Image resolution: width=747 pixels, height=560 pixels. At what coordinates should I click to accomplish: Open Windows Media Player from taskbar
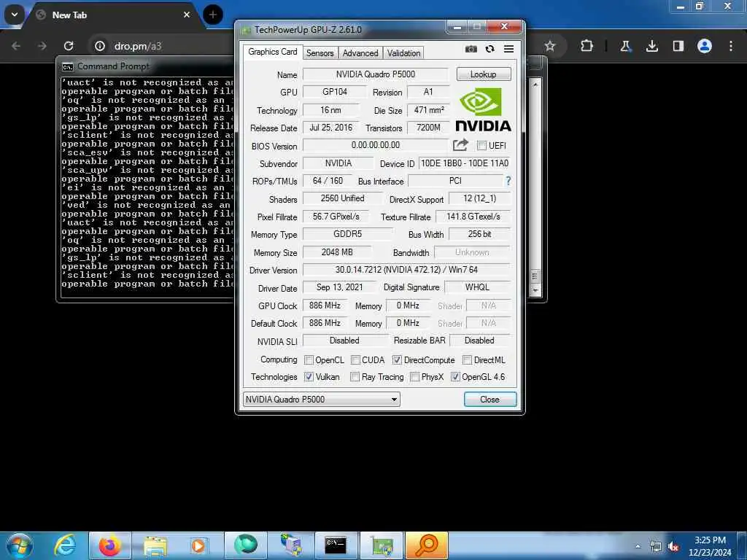(x=198, y=545)
